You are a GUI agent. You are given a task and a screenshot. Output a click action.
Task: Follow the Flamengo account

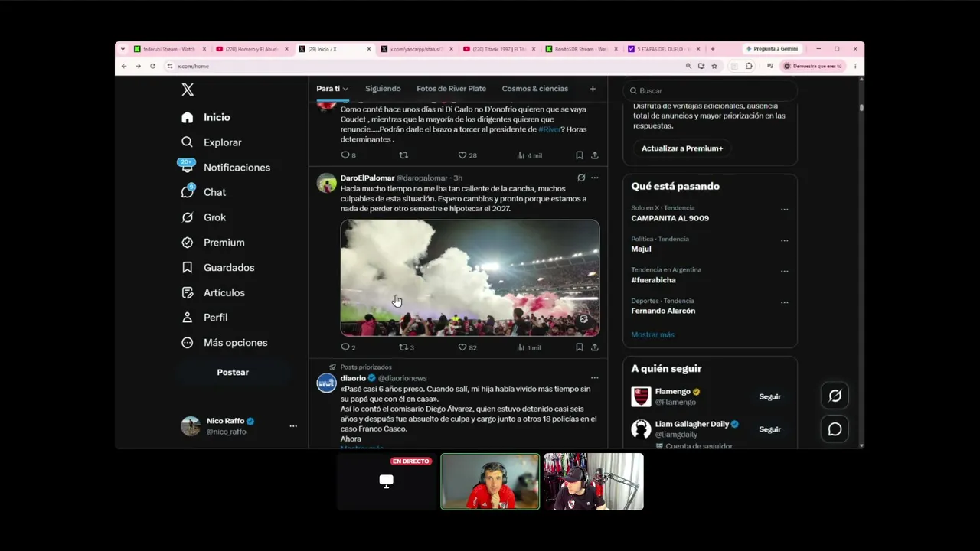tap(769, 397)
